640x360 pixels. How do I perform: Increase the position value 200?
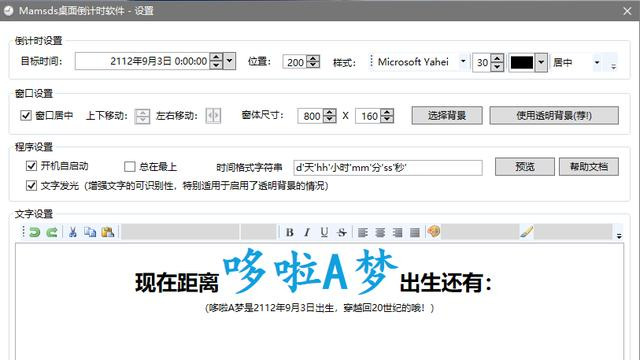pos(313,58)
